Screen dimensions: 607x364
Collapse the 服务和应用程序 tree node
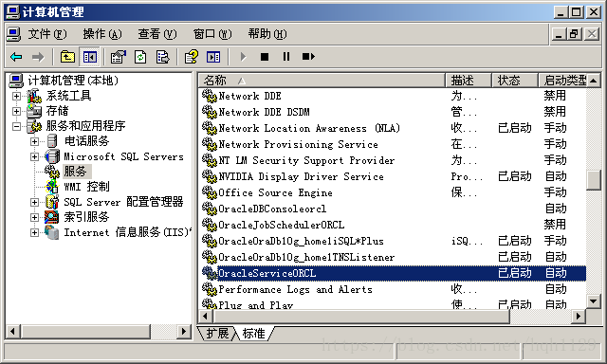[16, 126]
